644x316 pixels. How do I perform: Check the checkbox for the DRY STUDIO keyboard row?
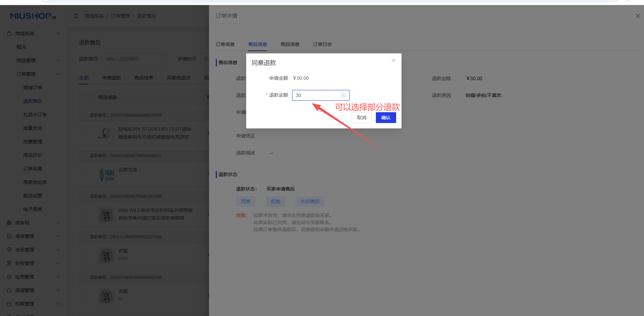(x=86, y=133)
